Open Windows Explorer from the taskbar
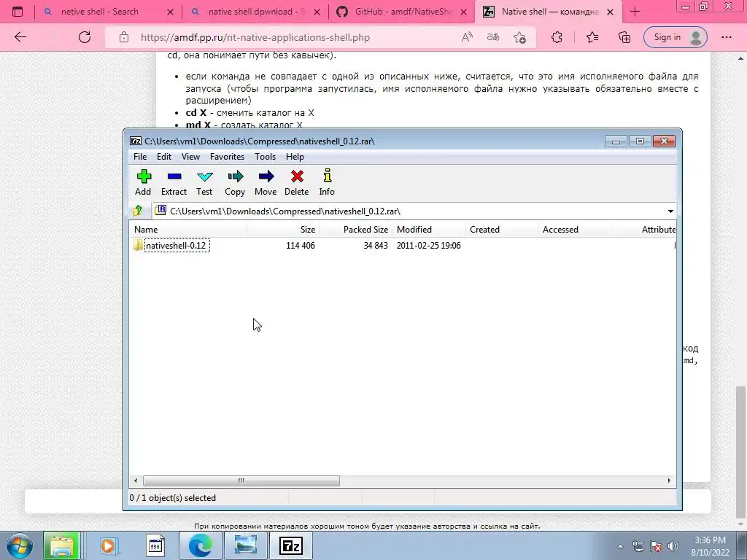 pyautogui.click(x=61, y=545)
